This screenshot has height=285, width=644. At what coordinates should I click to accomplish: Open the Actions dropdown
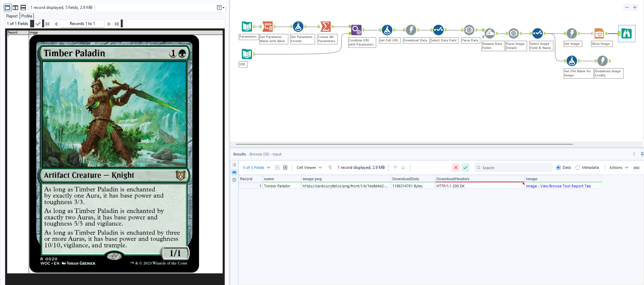[619, 168]
